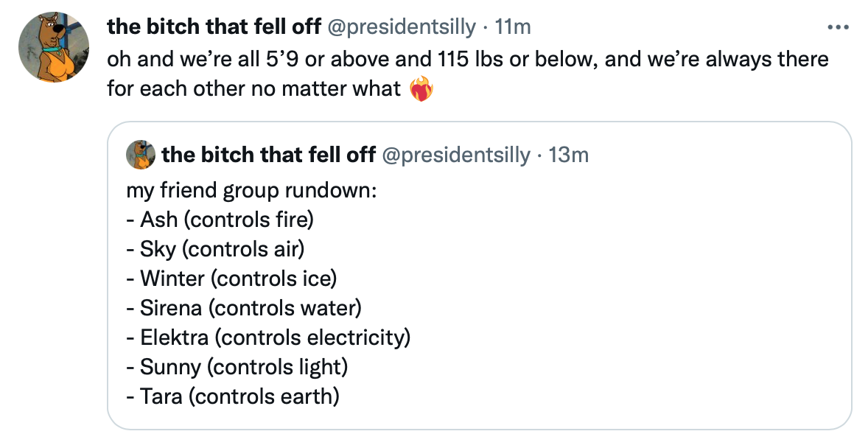Click the heart on fire emoji
Screen dimensions: 868x448
421,89
